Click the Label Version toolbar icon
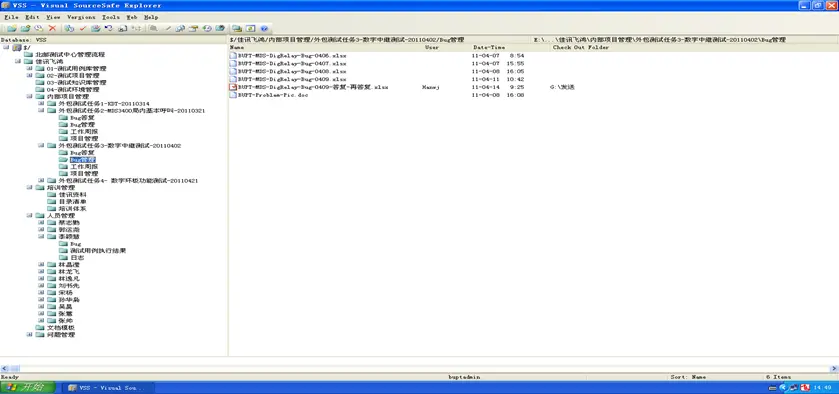 point(39,28)
